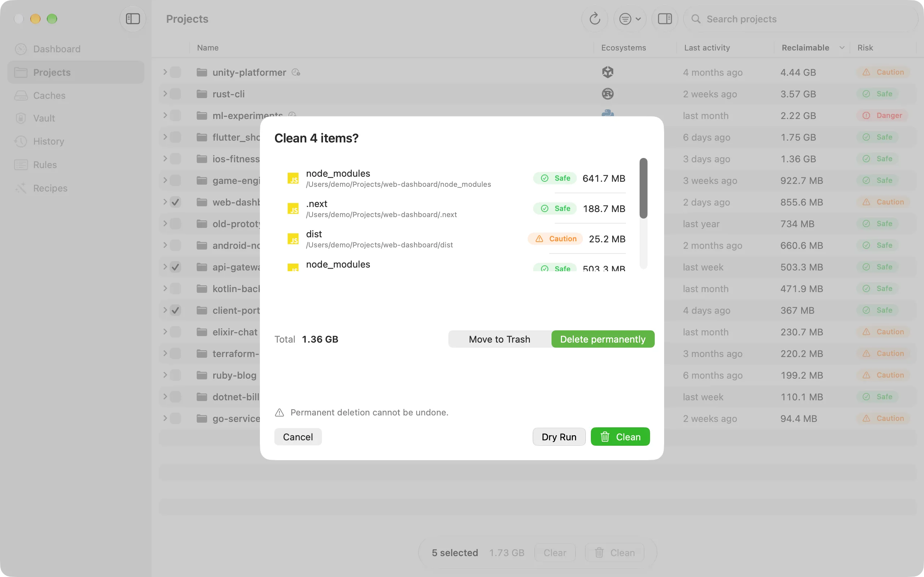The height and width of the screenshot is (577, 924).
Task: Toggle the left sidebar icon
Action: 132,19
